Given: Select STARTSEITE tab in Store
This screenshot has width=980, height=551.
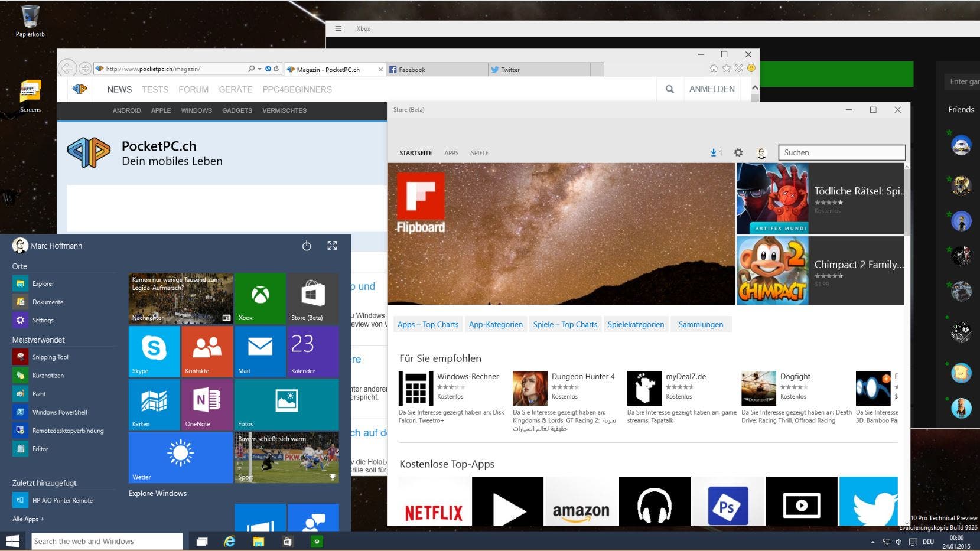Looking at the screenshot, I should pyautogui.click(x=415, y=153).
